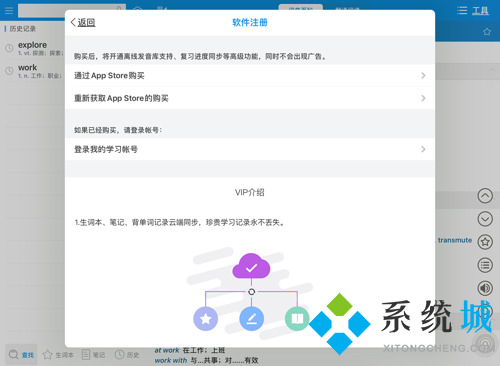Select the 软件注册 dialog title

tap(250, 22)
